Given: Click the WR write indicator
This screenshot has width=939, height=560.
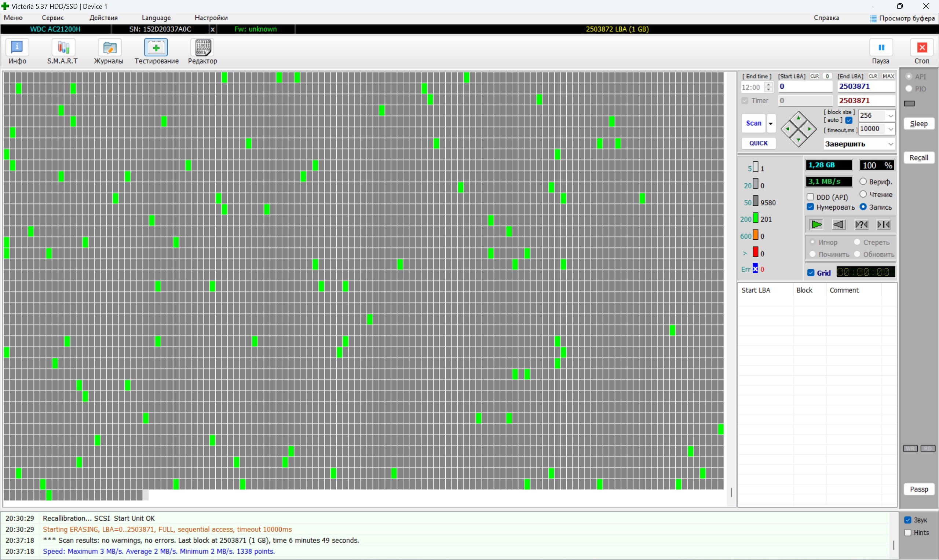Looking at the screenshot, I should [x=910, y=449].
